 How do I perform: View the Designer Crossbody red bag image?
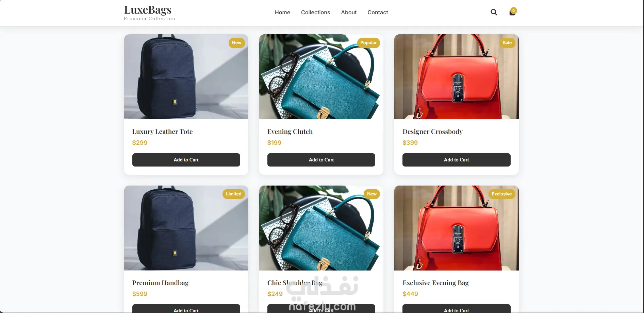pos(456,77)
